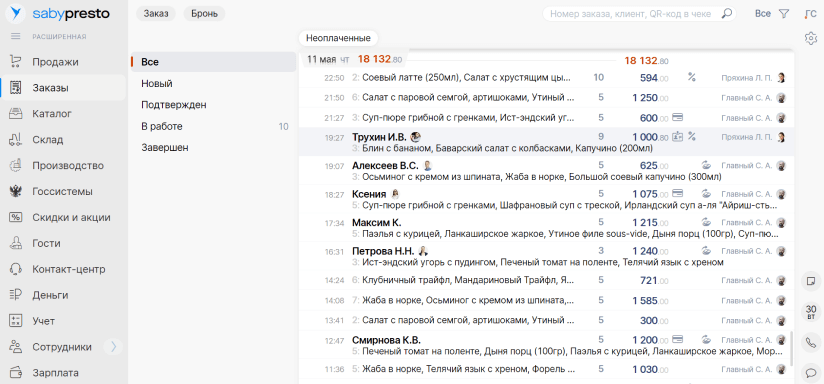Click the search magnifier icon
This screenshot has height=384, width=824.
click(x=727, y=14)
